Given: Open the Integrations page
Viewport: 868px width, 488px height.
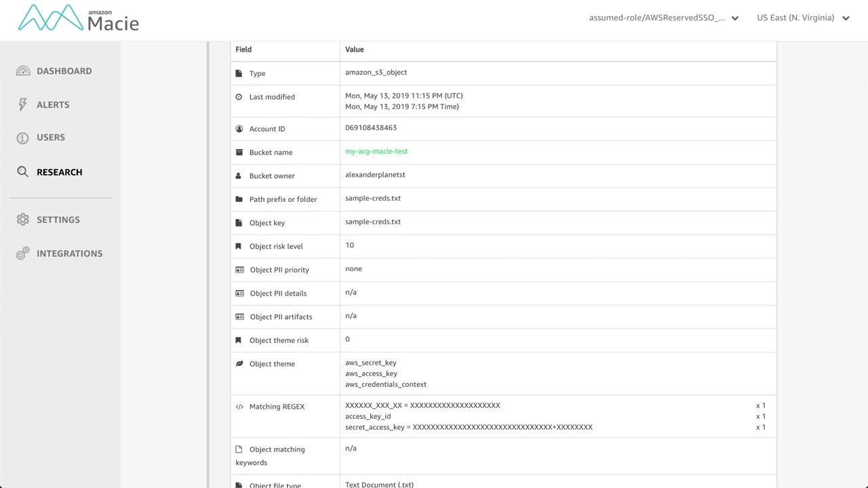Looking at the screenshot, I should pos(69,253).
